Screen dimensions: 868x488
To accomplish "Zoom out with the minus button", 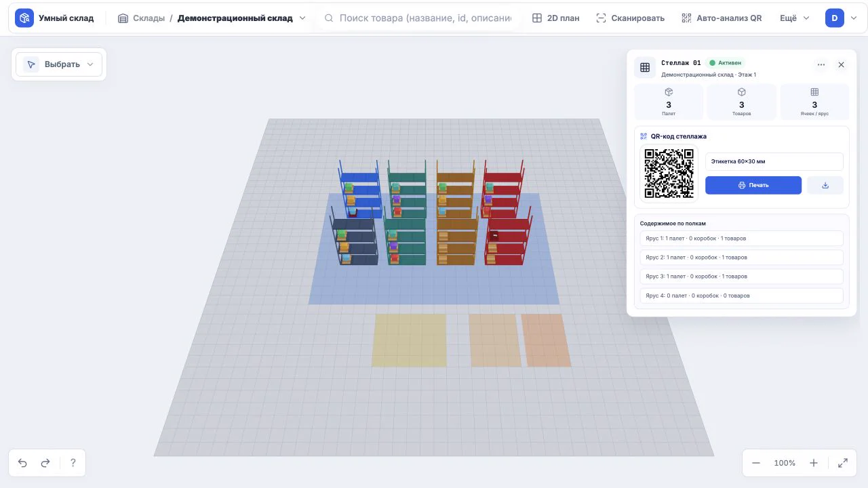I will (756, 463).
